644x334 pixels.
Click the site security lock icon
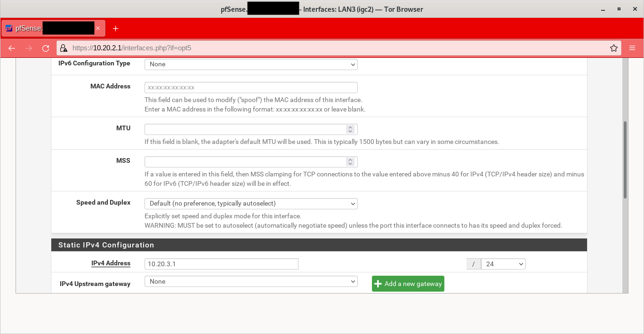click(64, 48)
